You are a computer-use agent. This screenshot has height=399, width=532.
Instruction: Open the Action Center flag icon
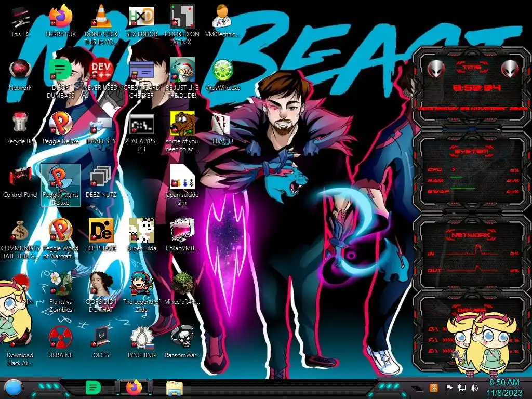(x=449, y=388)
